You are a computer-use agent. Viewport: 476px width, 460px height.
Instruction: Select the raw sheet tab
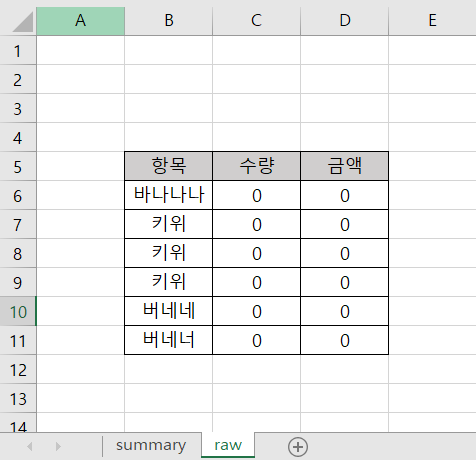228,445
